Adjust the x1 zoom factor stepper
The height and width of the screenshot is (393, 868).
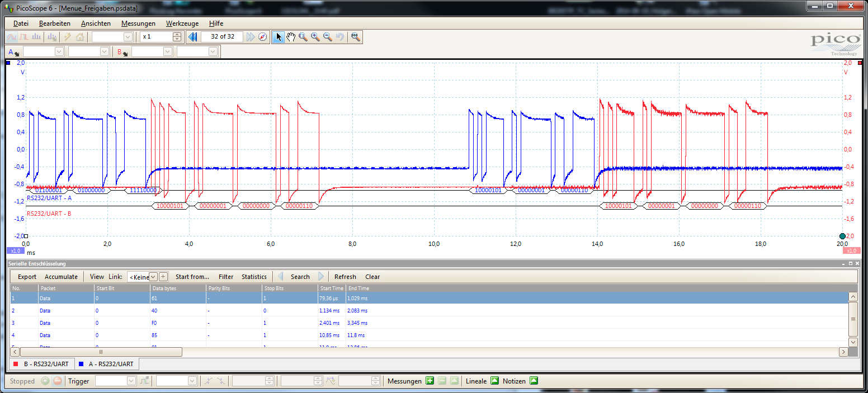[177, 37]
